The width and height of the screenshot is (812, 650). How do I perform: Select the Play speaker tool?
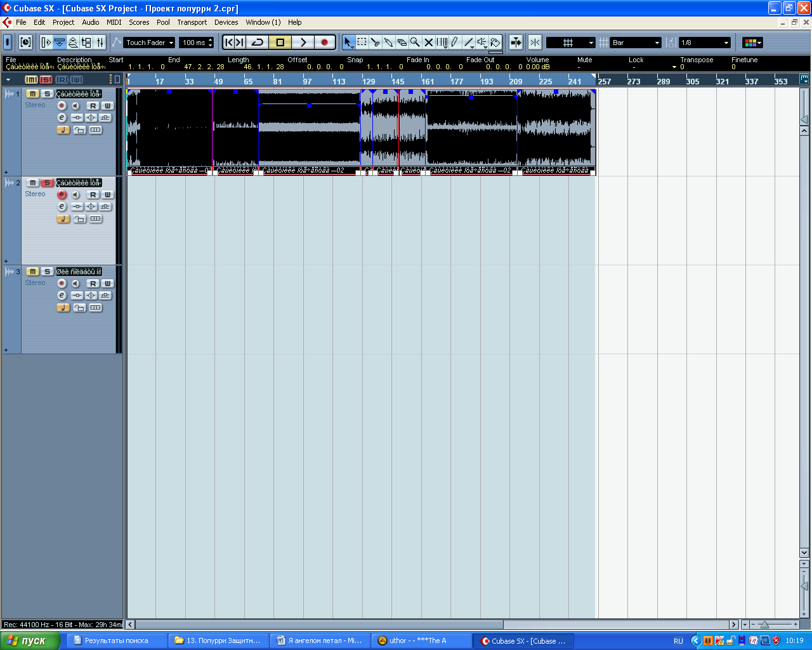482,43
